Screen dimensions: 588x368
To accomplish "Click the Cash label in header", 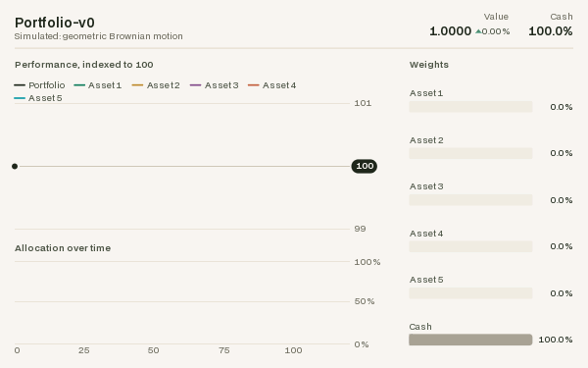I will [x=562, y=17].
